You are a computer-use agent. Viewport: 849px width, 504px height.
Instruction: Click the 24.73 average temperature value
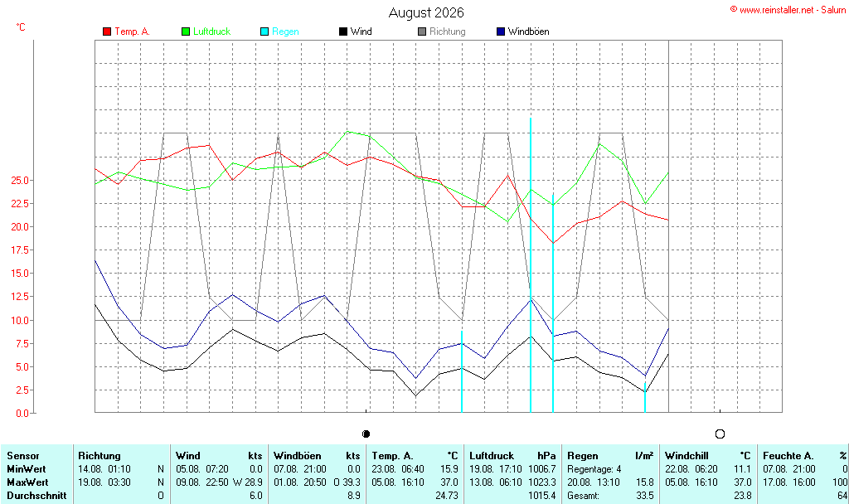click(x=447, y=496)
